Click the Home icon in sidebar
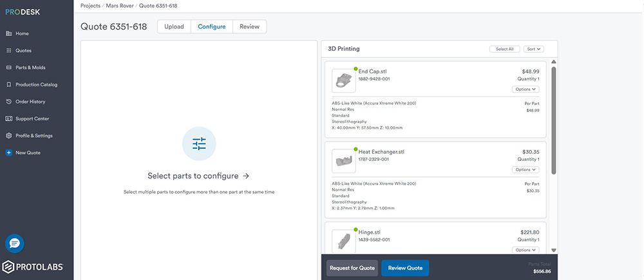Image resolution: width=644 pixels, height=280 pixels. pyautogui.click(x=8, y=33)
